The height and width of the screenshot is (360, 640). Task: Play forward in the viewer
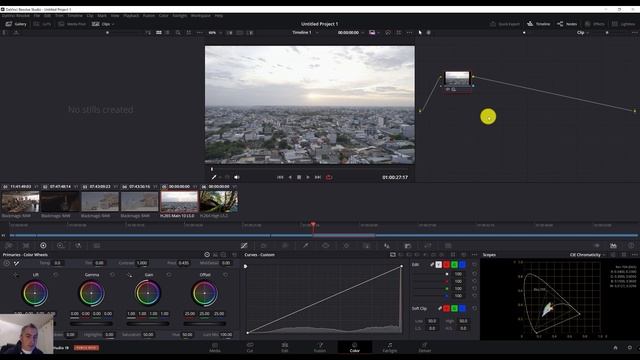coord(308,177)
